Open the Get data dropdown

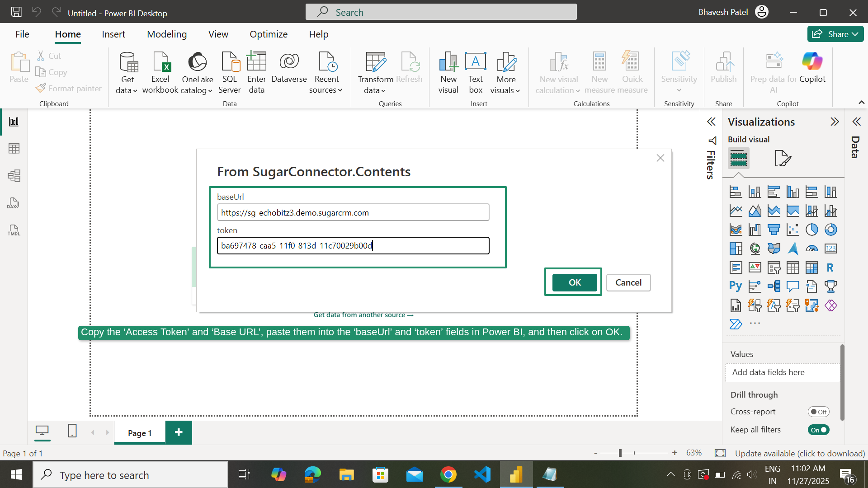pos(127,72)
